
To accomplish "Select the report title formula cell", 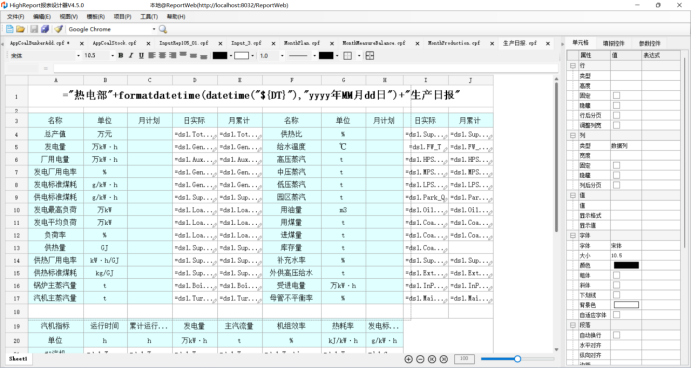I will pos(261,96).
